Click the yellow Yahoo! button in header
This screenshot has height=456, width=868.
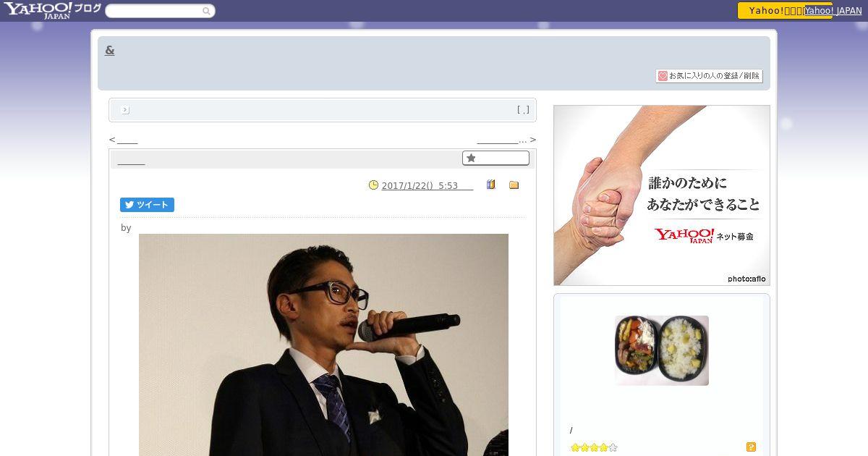click(x=784, y=11)
